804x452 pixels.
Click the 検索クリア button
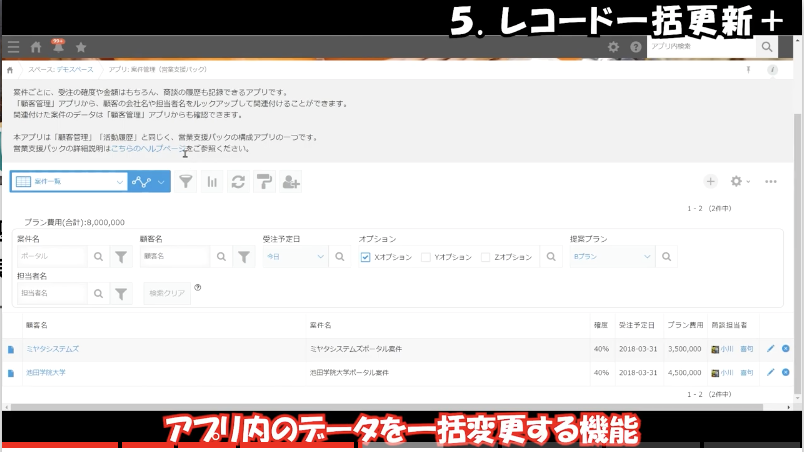point(167,293)
